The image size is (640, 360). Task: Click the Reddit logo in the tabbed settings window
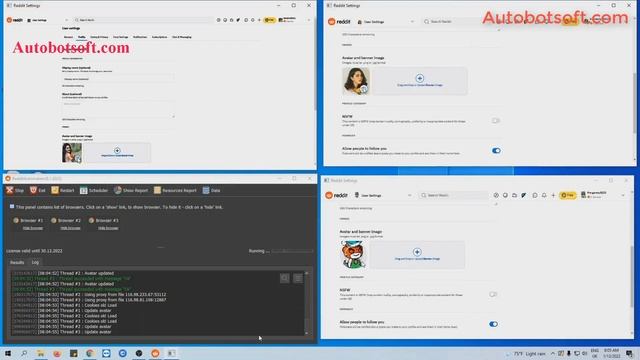pos(15,20)
